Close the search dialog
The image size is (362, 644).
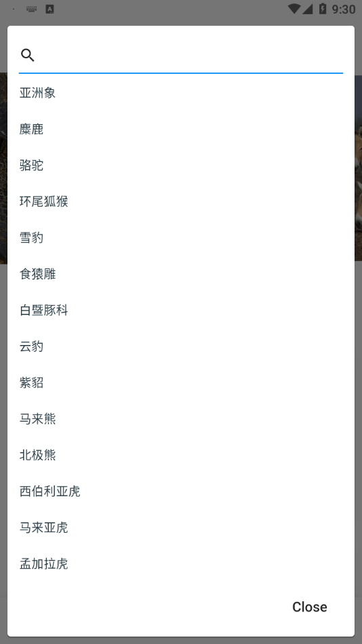309,607
